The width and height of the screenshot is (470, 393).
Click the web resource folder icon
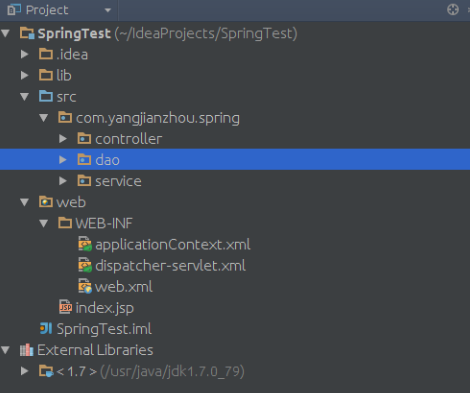(x=46, y=202)
